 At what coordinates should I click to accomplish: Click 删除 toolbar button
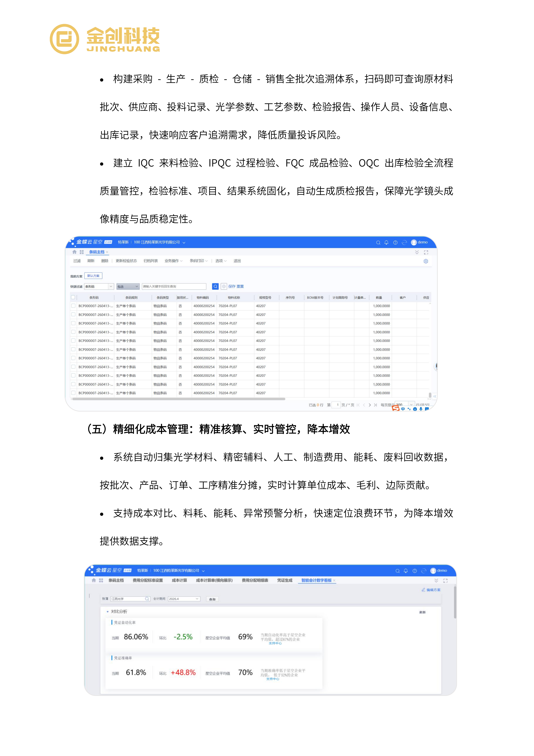pos(105,261)
